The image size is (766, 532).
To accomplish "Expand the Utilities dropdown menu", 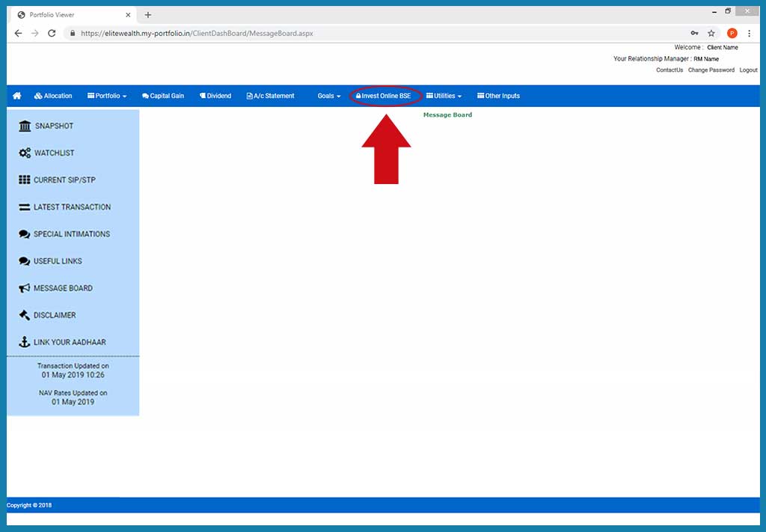I will point(444,97).
